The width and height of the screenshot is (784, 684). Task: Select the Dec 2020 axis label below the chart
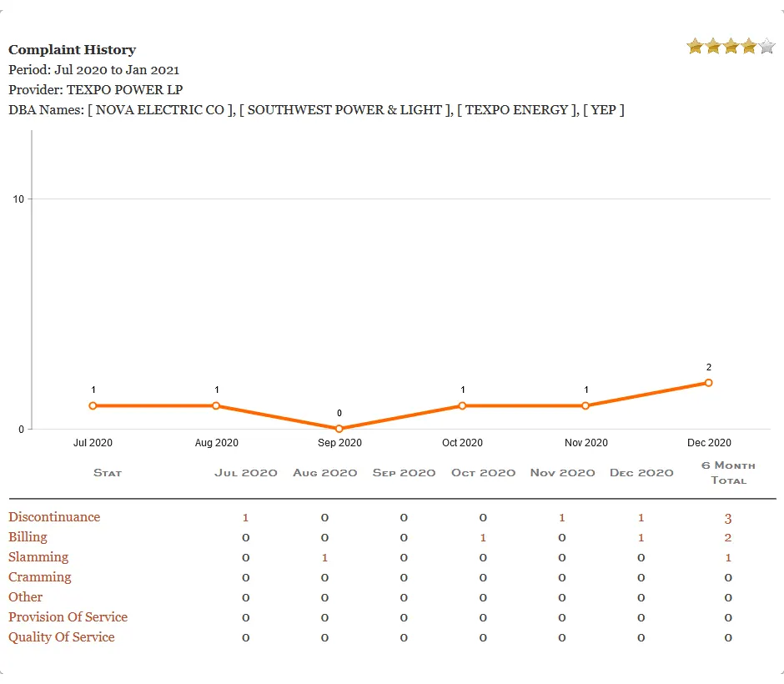709,443
